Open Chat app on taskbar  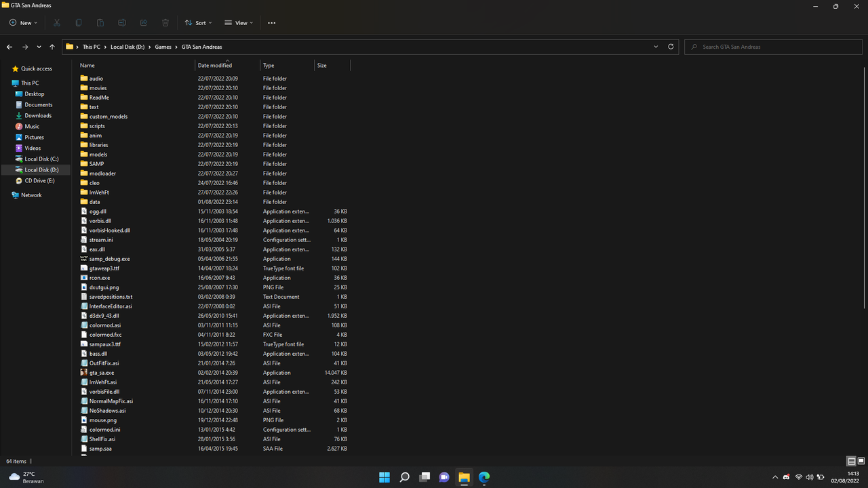click(x=444, y=477)
